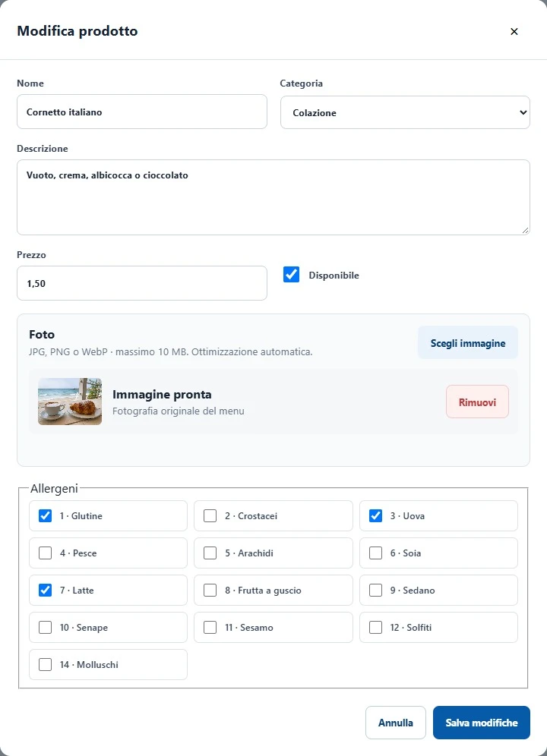
Task: Uncheck the 7 · Latte allergen
Action: pos(45,590)
